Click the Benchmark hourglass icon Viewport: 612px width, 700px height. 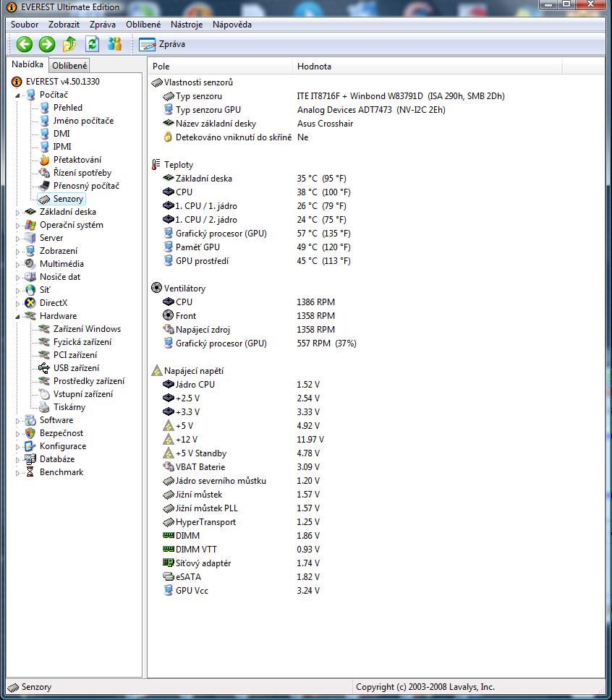[30, 472]
